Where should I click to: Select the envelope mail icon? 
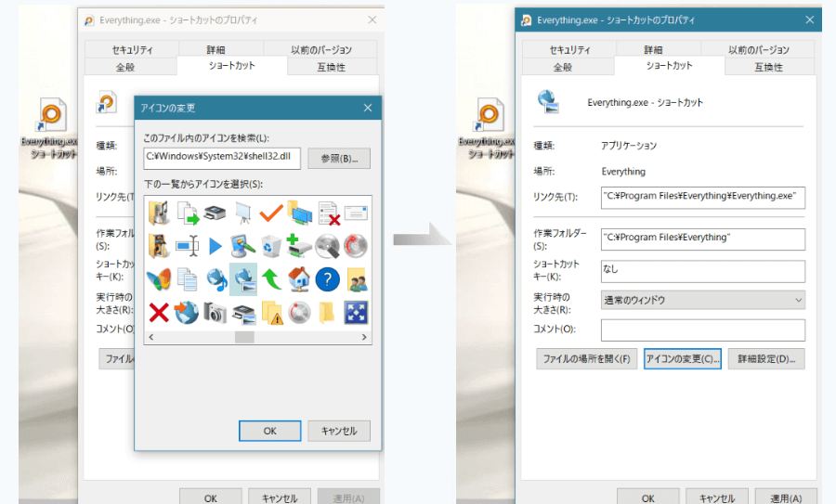coord(356,213)
